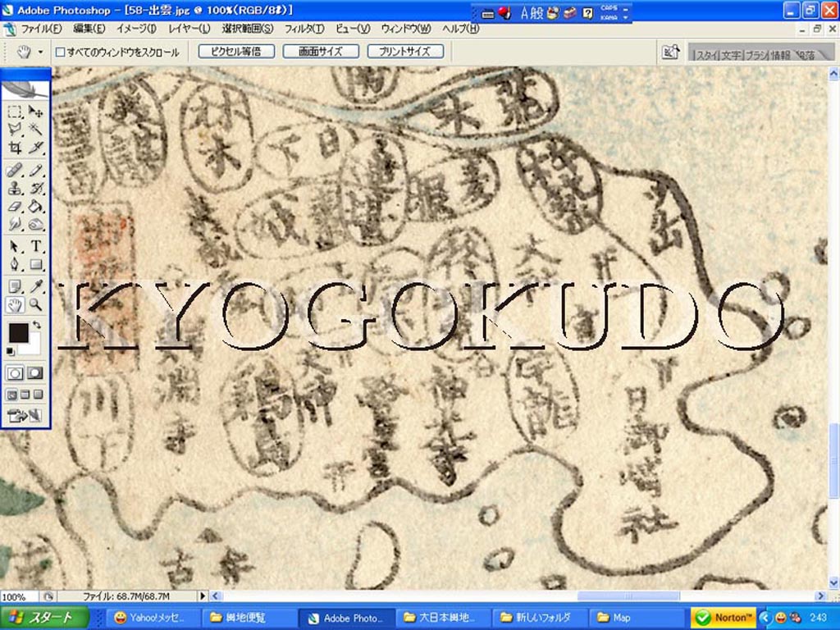Click the horizontal scrollbar thumb
The width and height of the screenshot is (840, 630).
[628, 596]
